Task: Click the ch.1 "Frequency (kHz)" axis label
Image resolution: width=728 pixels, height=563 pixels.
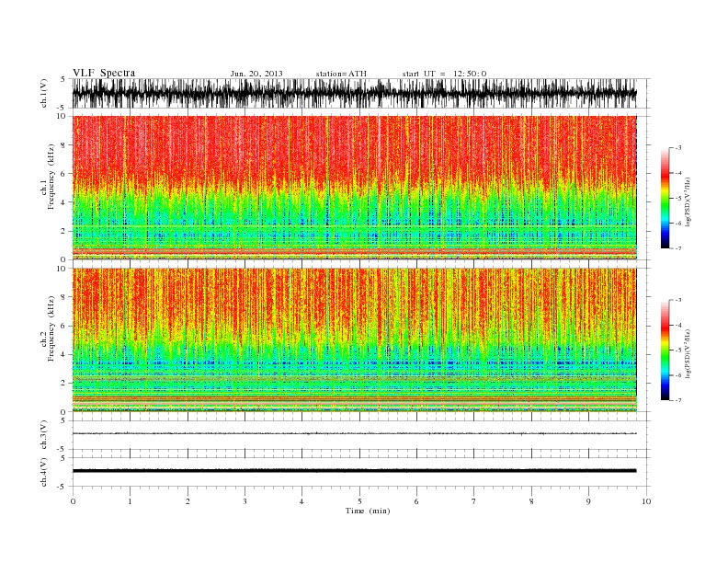Action: point(51,177)
